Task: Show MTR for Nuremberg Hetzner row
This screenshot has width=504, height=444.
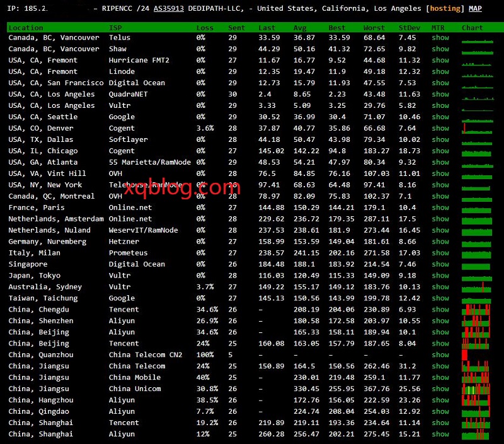Action: 440,242
